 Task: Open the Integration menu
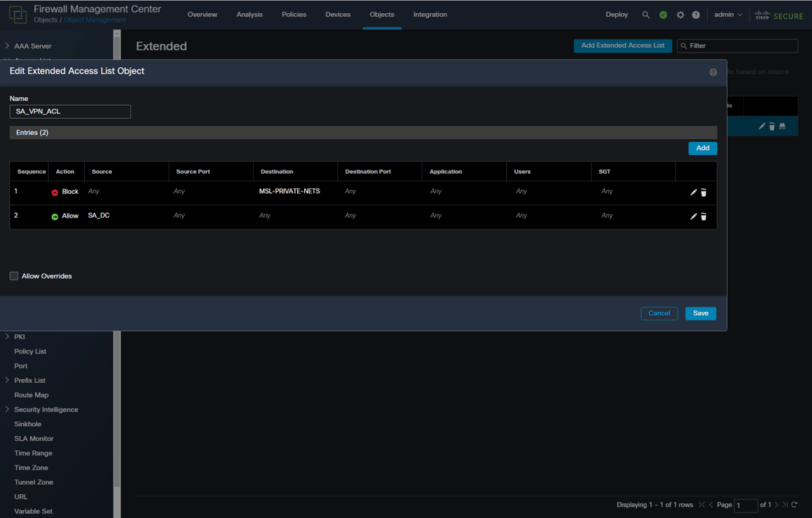pos(431,15)
